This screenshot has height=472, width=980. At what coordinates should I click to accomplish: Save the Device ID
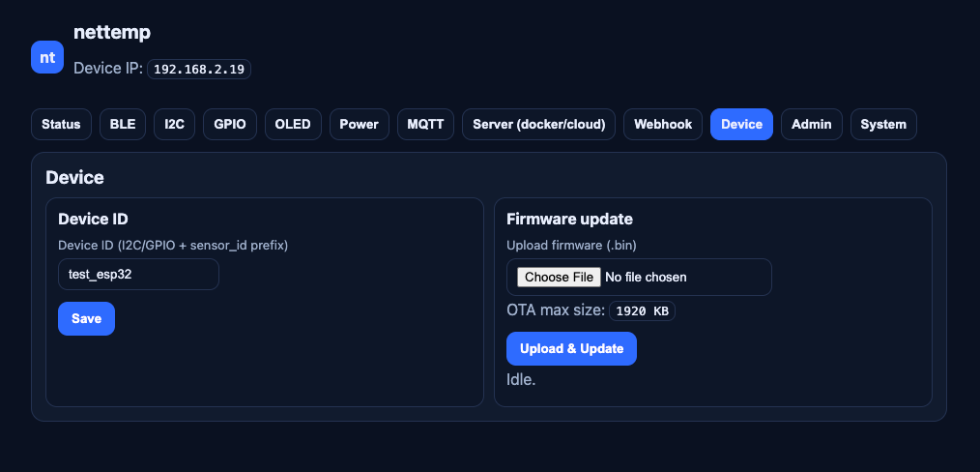click(x=86, y=319)
